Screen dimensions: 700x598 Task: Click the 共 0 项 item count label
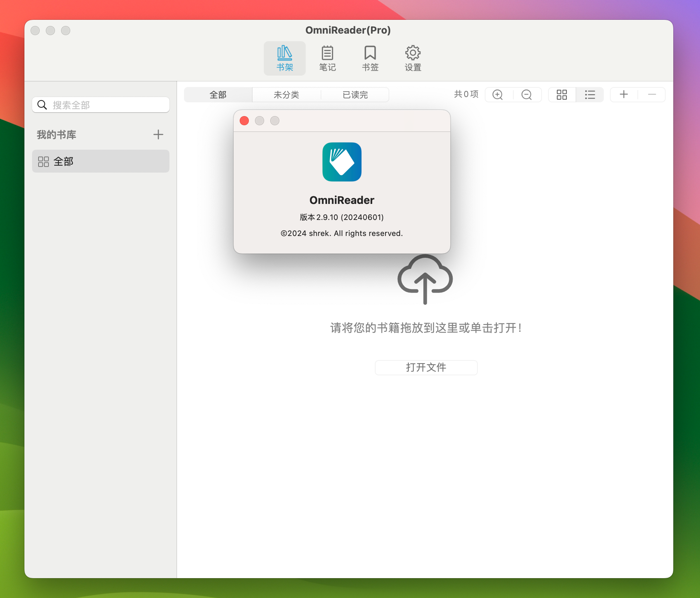466,94
